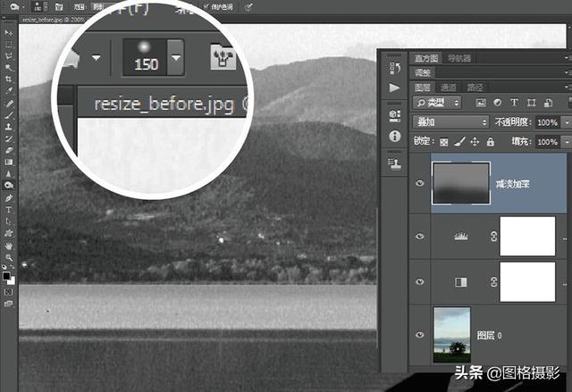Image resolution: width=572 pixels, height=392 pixels.
Task: Open the 填充 fill slider arrow
Action: (x=567, y=142)
